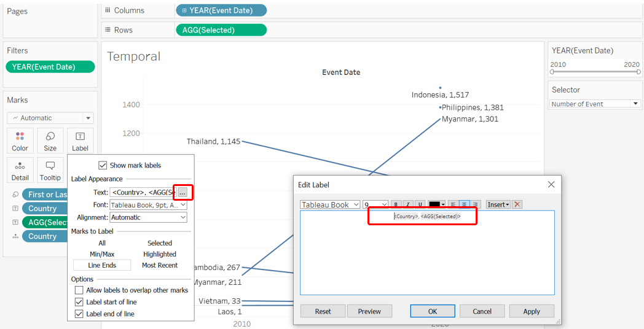
Task: Open the Tooltip marks card
Action: (50, 170)
